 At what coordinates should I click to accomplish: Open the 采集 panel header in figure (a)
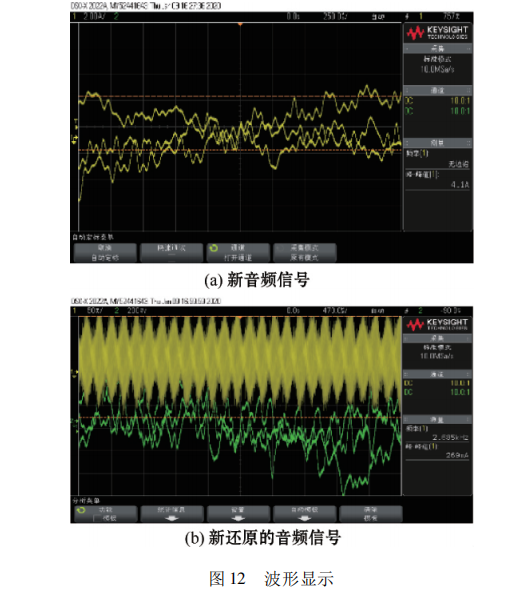click(x=438, y=48)
